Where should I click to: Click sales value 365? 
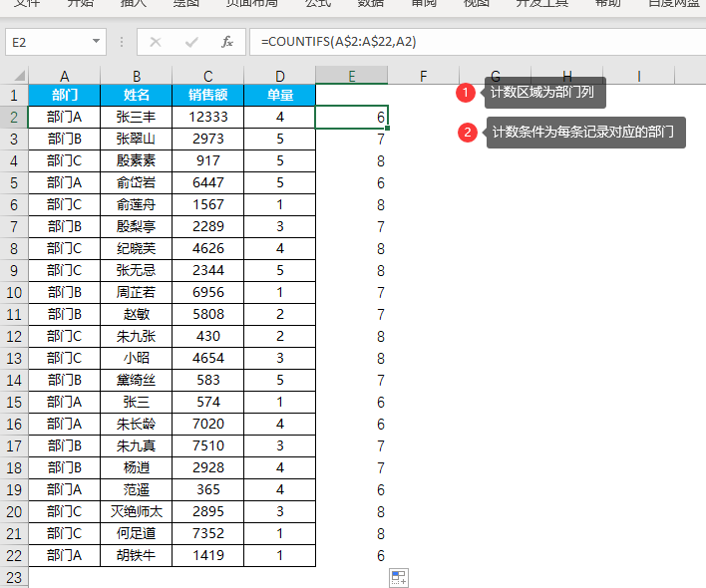coord(208,489)
